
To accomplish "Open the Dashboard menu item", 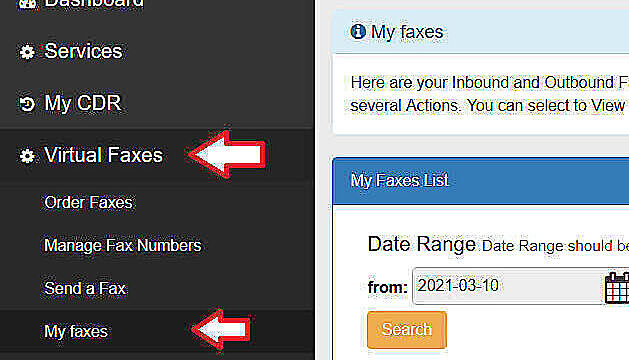I will click(x=94, y=3).
